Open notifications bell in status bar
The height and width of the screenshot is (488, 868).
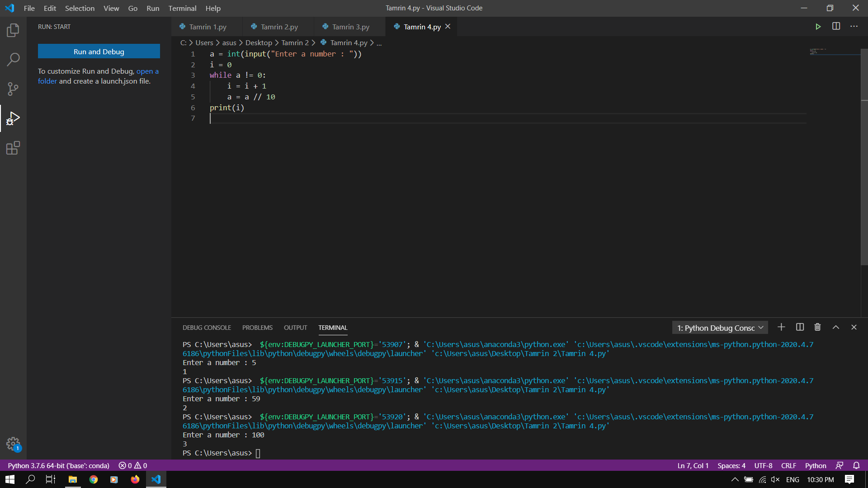856,465
